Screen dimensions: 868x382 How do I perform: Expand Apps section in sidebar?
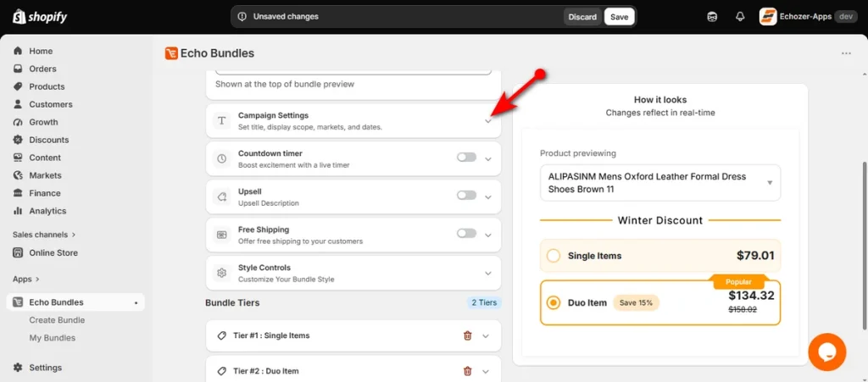pyautogui.click(x=26, y=280)
